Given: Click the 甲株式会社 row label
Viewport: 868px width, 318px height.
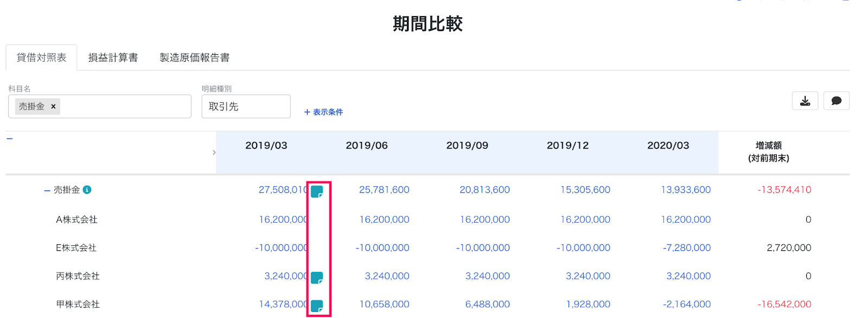Looking at the screenshot, I should [78, 304].
